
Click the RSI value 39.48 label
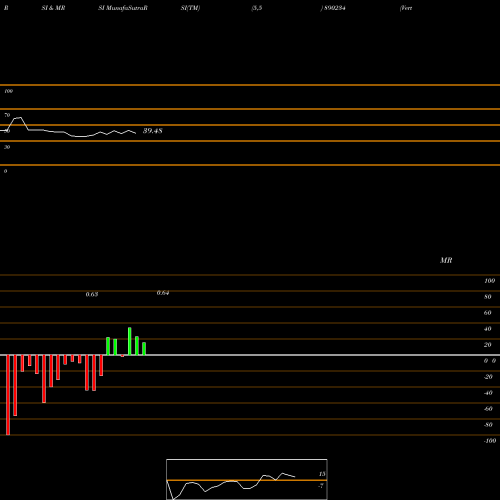tap(153, 131)
